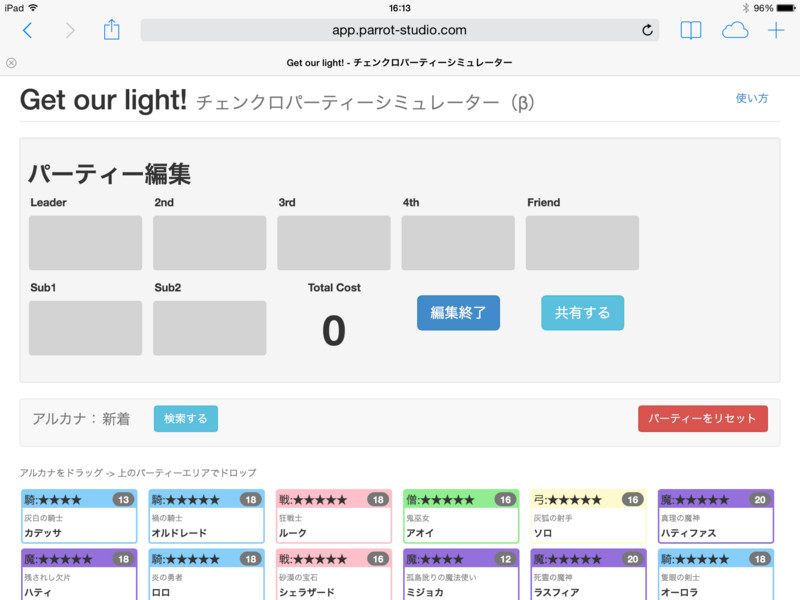The height and width of the screenshot is (600, 800).
Task: Select the カデッサ arcana card
Action: click(x=79, y=516)
